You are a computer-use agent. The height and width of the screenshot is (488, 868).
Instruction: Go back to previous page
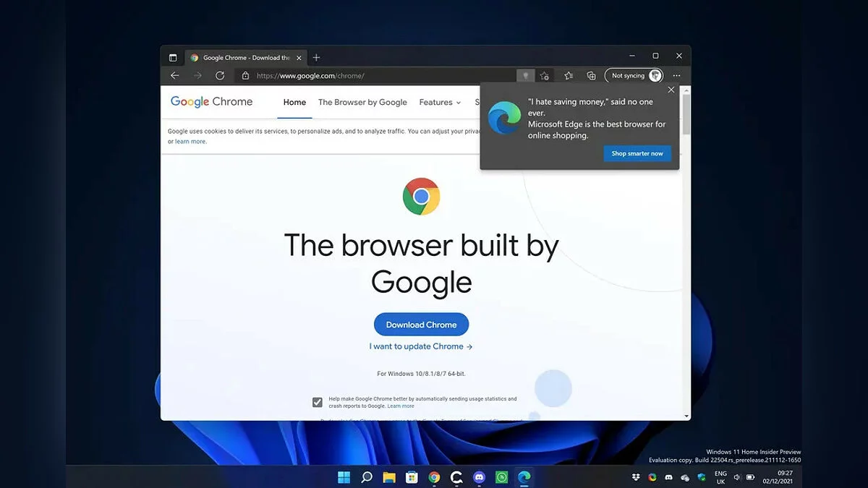174,75
